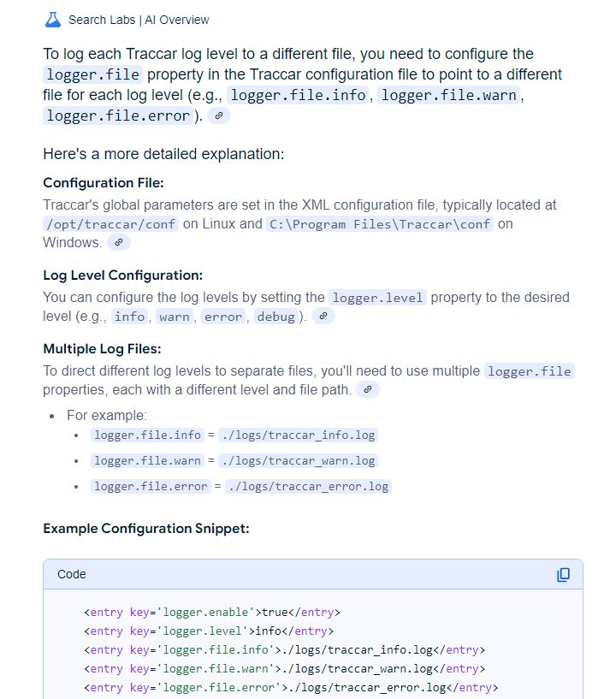Copy the code snippet with copy icon
The height and width of the screenshot is (699, 616).
(x=563, y=575)
